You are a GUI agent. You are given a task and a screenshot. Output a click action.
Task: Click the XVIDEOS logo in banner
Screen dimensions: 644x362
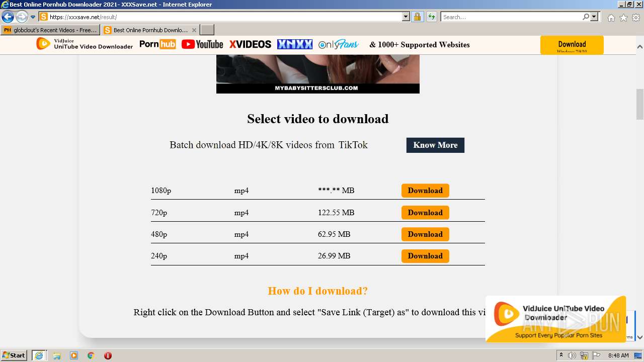tap(250, 44)
